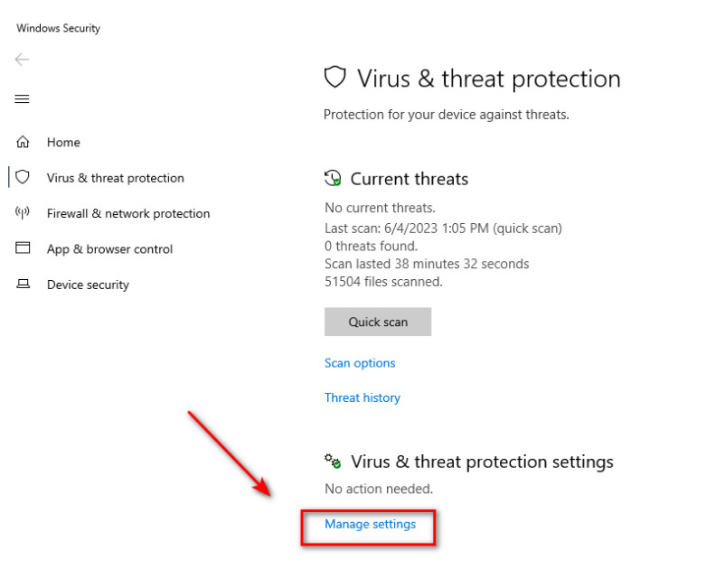Open the hamburger navigation menu
The height and width of the screenshot is (588, 706).
(x=22, y=99)
